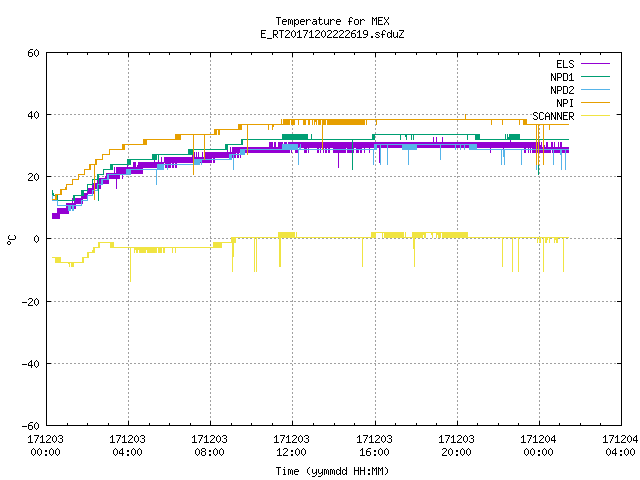Click the chart title Temperature for MEX
The image size is (640, 480).
click(x=332, y=21)
